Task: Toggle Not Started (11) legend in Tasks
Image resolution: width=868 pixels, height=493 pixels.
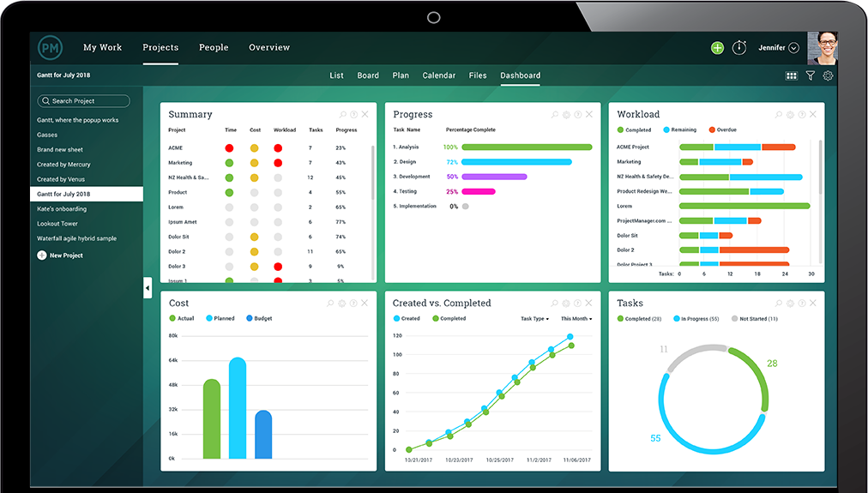Action: 755,319
